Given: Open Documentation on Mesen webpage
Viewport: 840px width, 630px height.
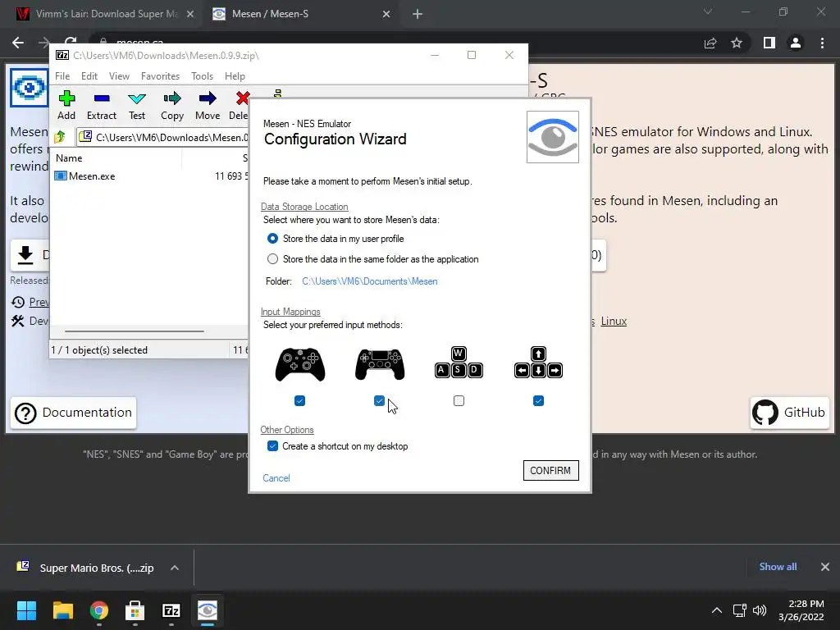Looking at the screenshot, I should [x=73, y=413].
